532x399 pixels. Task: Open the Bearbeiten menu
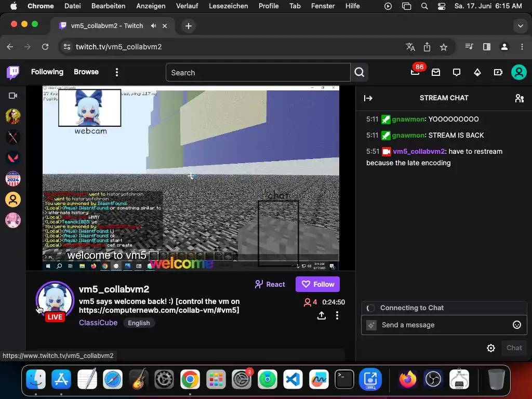(x=108, y=6)
